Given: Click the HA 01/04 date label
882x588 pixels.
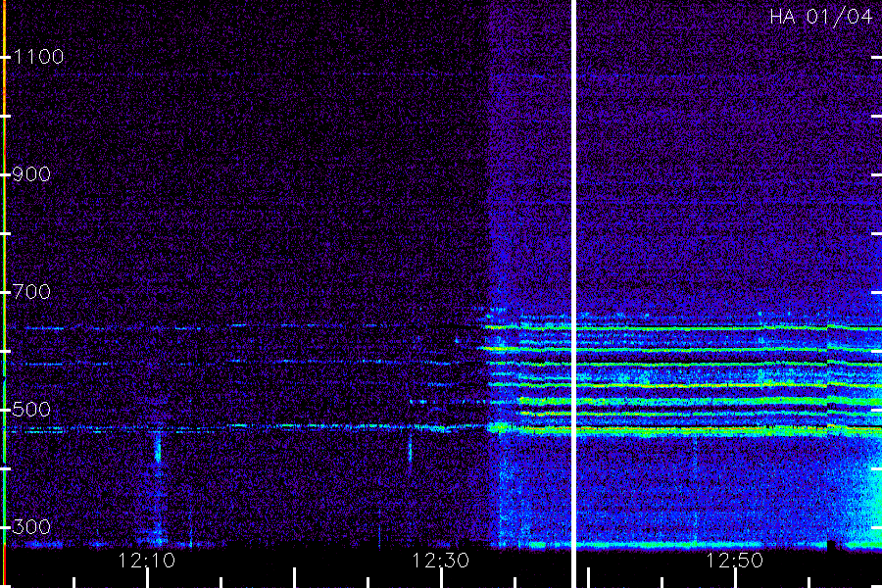Looking at the screenshot, I should pyautogui.click(x=820, y=17).
